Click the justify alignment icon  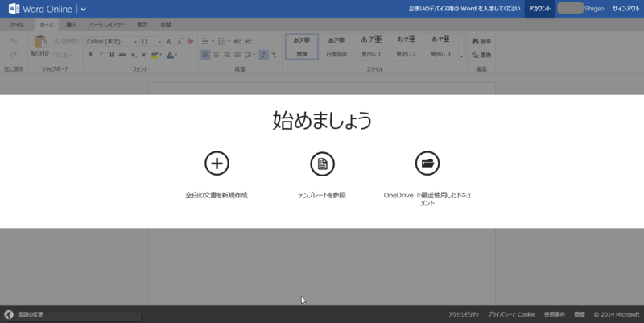click(x=237, y=55)
